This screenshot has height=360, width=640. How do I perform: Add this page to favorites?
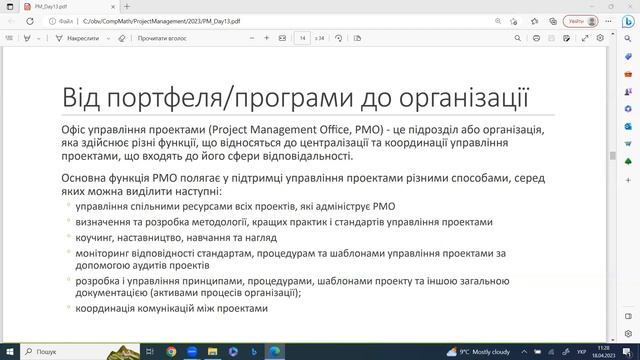point(514,21)
